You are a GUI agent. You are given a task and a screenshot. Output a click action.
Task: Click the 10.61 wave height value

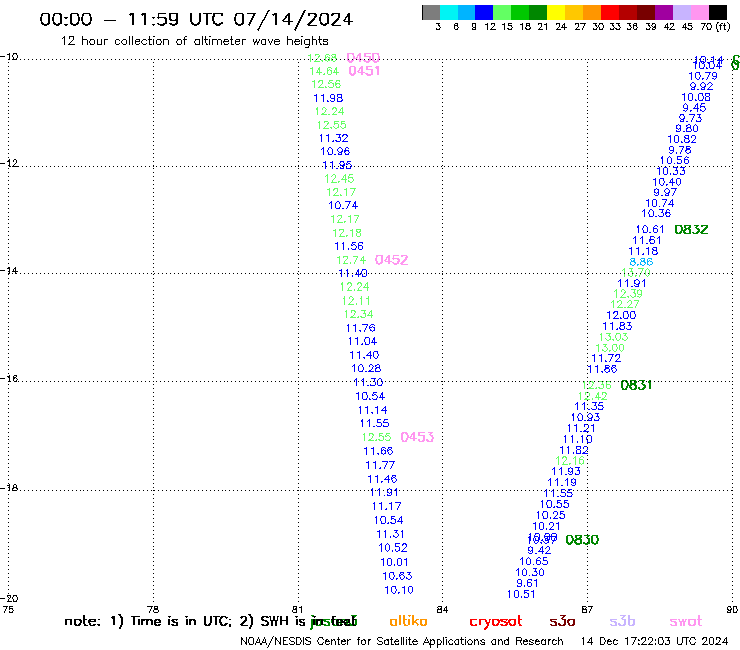point(650,229)
